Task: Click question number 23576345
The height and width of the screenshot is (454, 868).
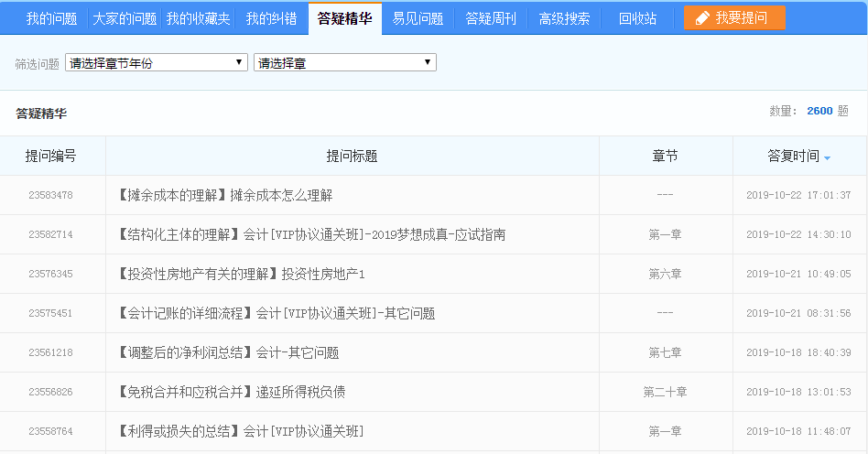Action: click(x=51, y=274)
